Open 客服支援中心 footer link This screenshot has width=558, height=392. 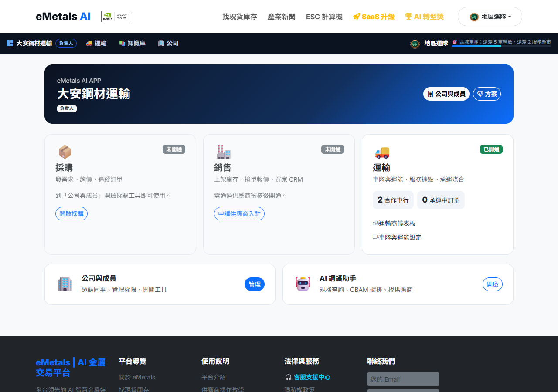coord(307,377)
